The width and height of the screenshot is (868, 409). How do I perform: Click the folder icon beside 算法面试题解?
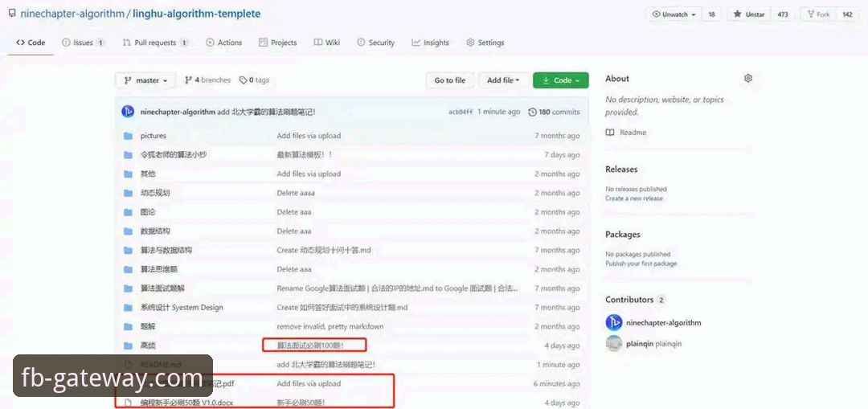coord(129,288)
